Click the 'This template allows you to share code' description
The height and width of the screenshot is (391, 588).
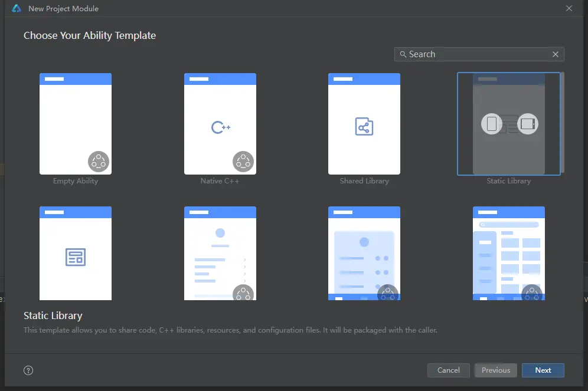point(230,330)
